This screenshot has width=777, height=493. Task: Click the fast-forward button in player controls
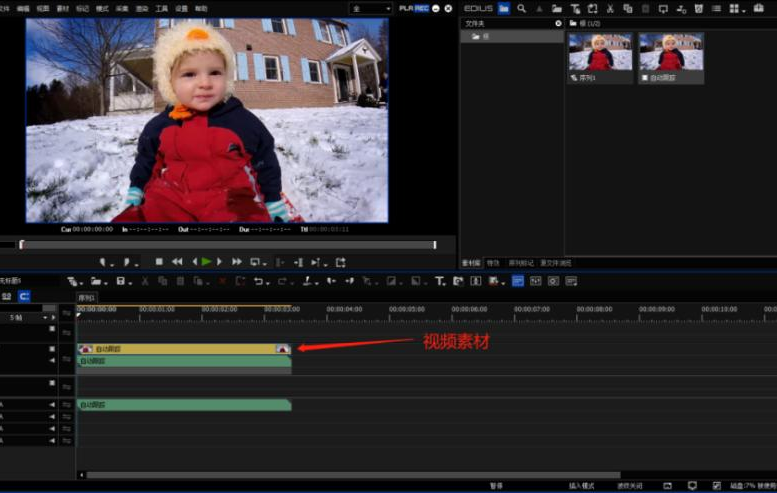(237, 262)
